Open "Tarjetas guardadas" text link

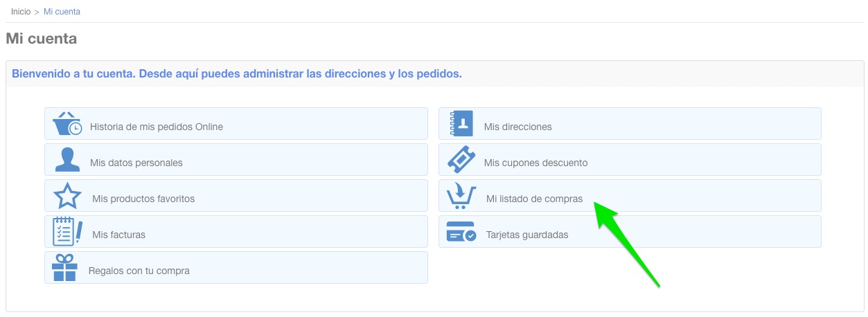click(527, 235)
